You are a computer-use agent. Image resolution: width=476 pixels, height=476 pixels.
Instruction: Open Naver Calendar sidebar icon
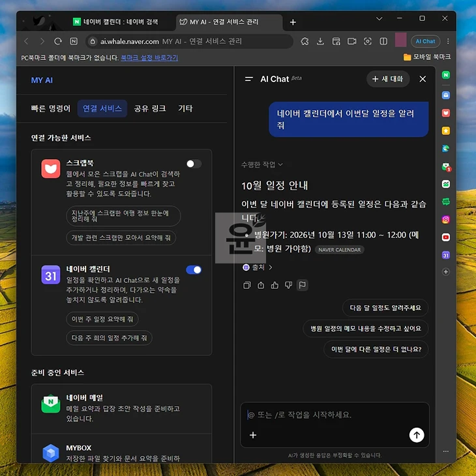coord(445,255)
